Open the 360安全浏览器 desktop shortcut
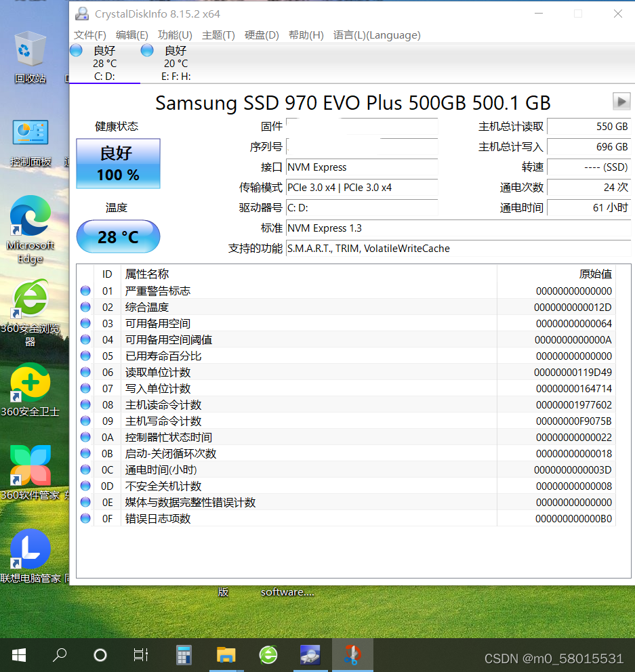Screen dimensions: 635x672 click(x=30, y=313)
